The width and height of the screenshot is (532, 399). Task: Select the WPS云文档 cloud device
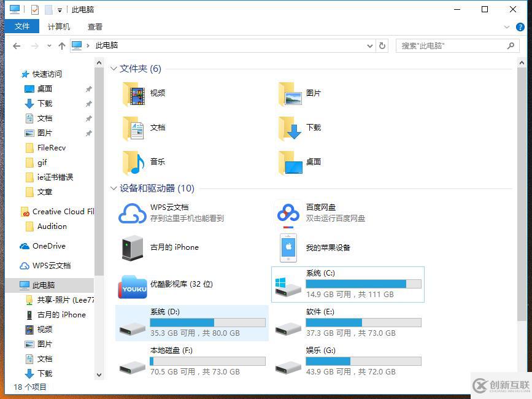(171, 213)
